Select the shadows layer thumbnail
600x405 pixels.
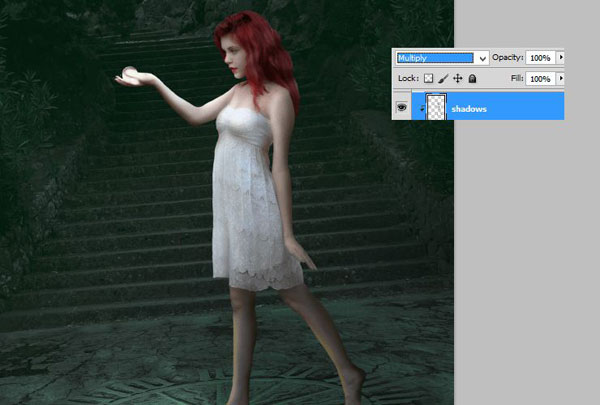click(x=436, y=107)
